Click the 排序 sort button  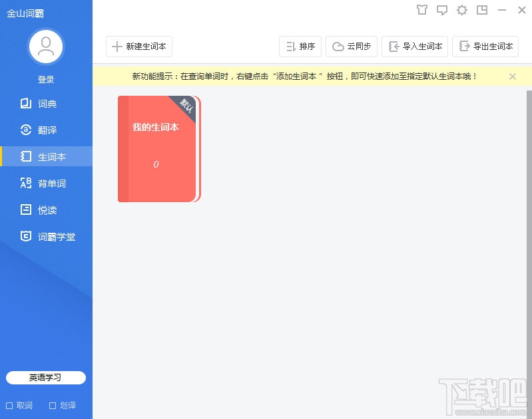(x=300, y=47)
